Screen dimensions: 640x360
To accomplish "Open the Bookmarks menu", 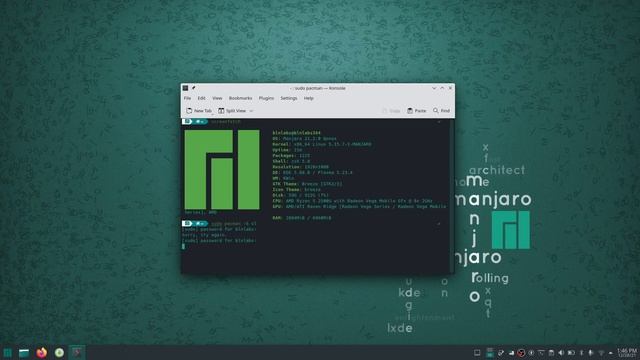I will pyautogui.click(x=240, y=98).
